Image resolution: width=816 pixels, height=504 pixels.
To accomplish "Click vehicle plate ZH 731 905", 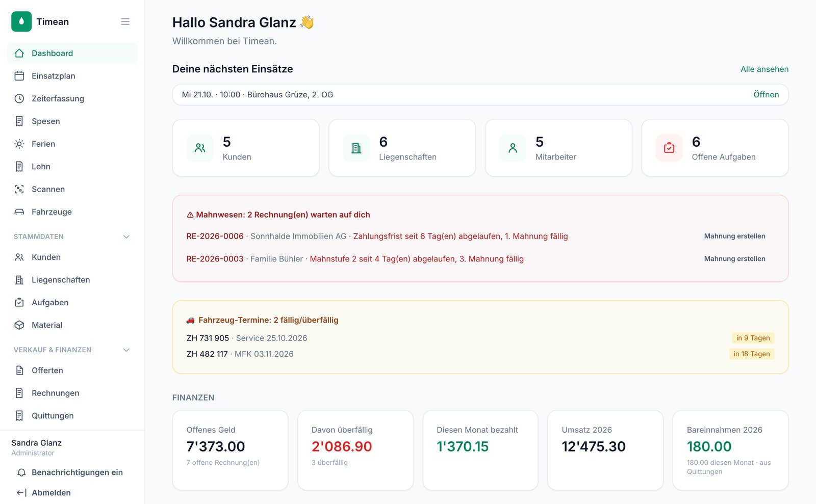I will (x=208, y=338).
